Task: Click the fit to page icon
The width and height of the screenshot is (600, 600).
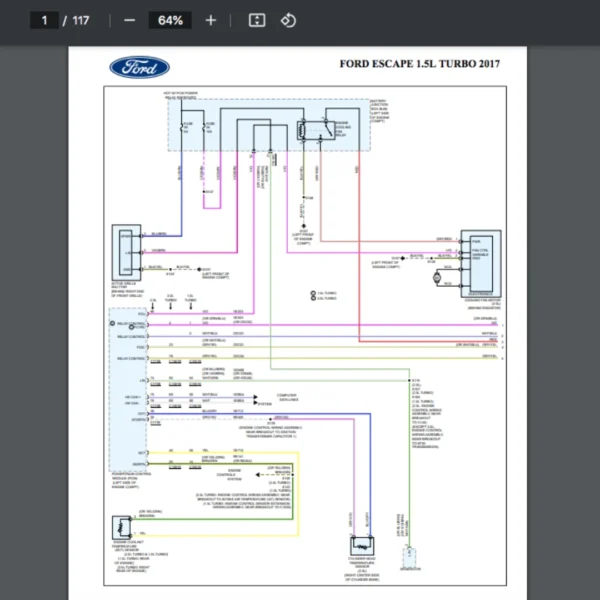Action: point(256,20)
